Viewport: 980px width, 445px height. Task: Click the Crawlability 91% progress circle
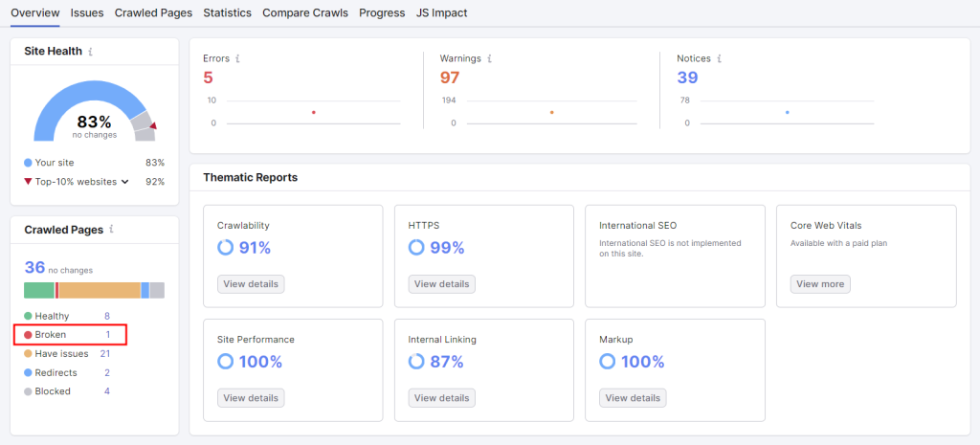pos(225,248)
